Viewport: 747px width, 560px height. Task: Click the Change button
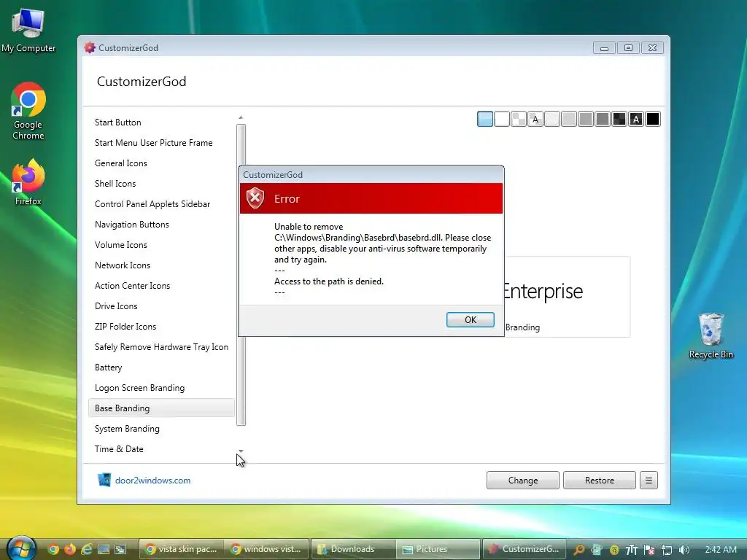point(522,480)
